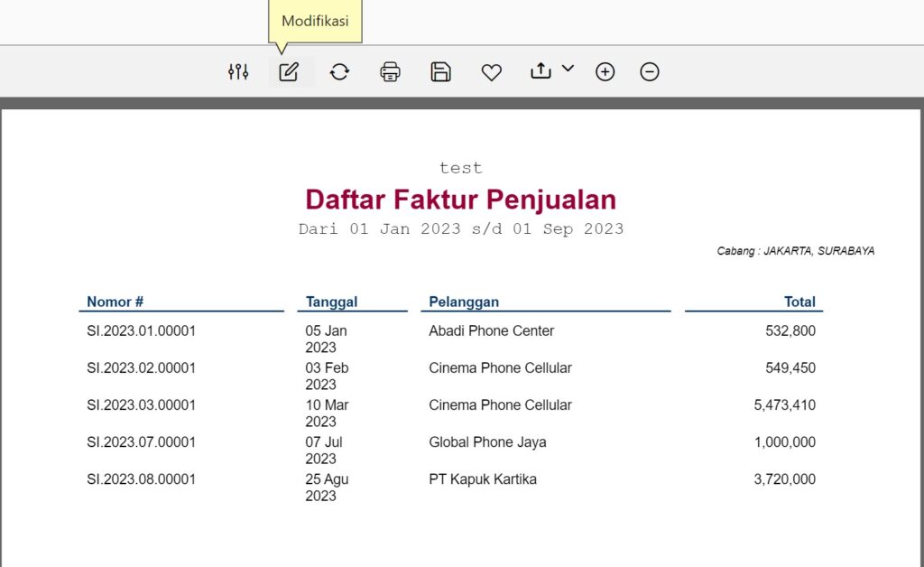Mark report as favorite with heart icon
This screenshot has height=567, width=924.
[491, 71]
